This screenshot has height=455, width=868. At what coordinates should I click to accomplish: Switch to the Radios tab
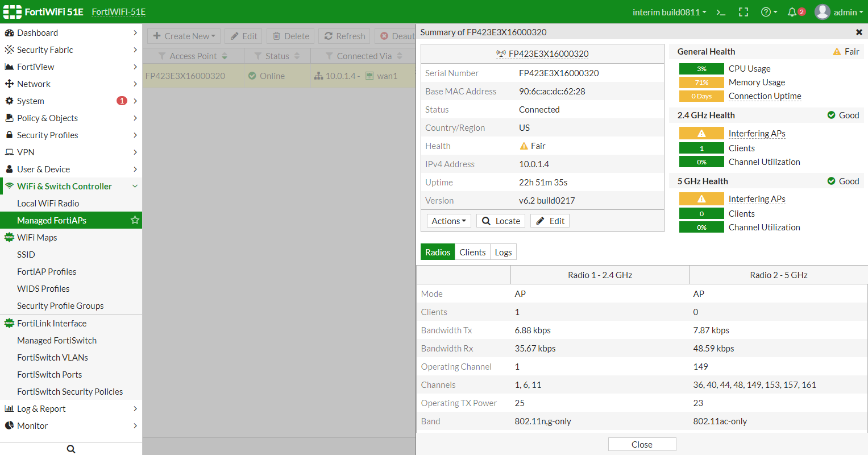pos(438,252)
